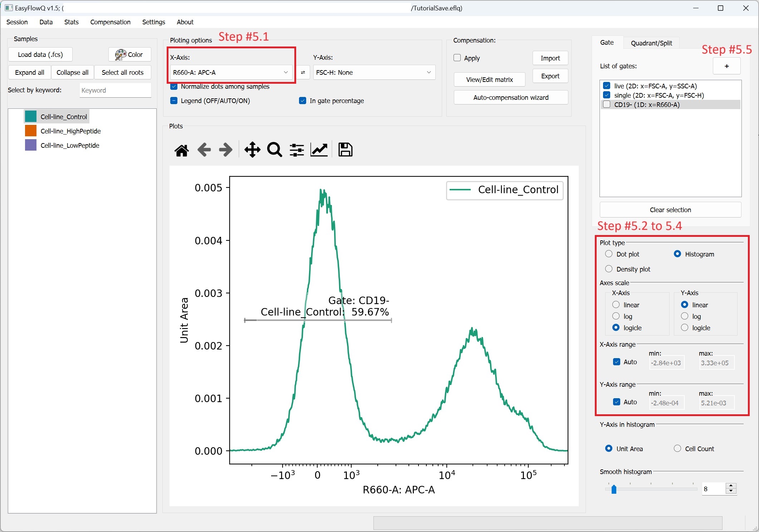Viewport: 759px width, 532px height.
Task: Click the Expand all button
Action: click(30, 73)
